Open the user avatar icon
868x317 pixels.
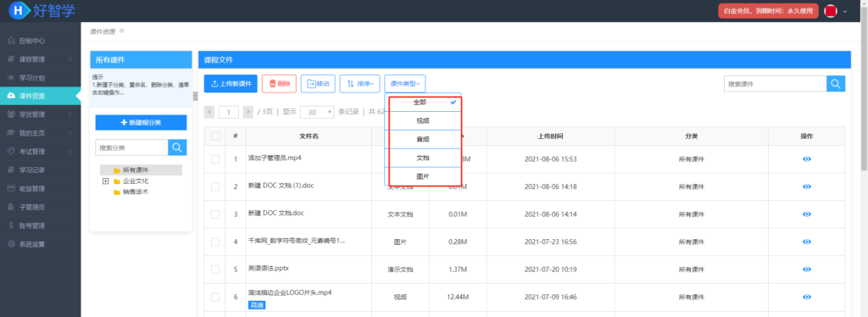pos(831,11)
